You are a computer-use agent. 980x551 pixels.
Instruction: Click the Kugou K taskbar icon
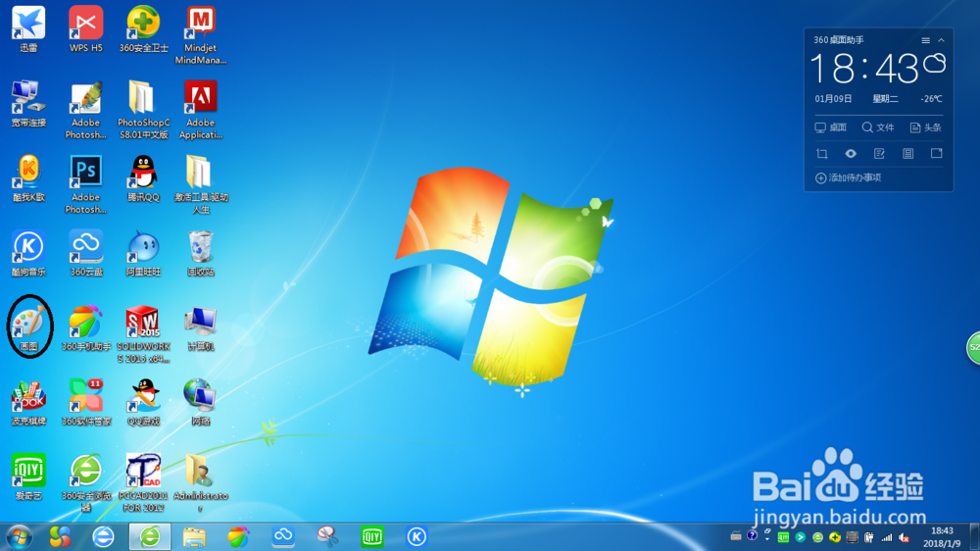tap(416, 536)
